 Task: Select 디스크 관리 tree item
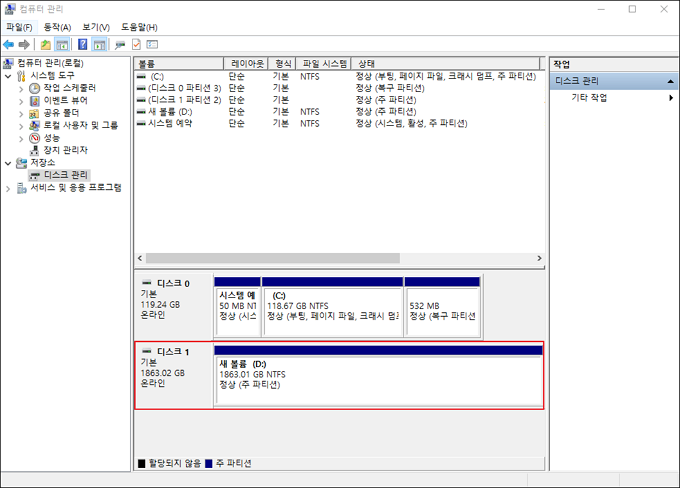(x=65, y=175)
